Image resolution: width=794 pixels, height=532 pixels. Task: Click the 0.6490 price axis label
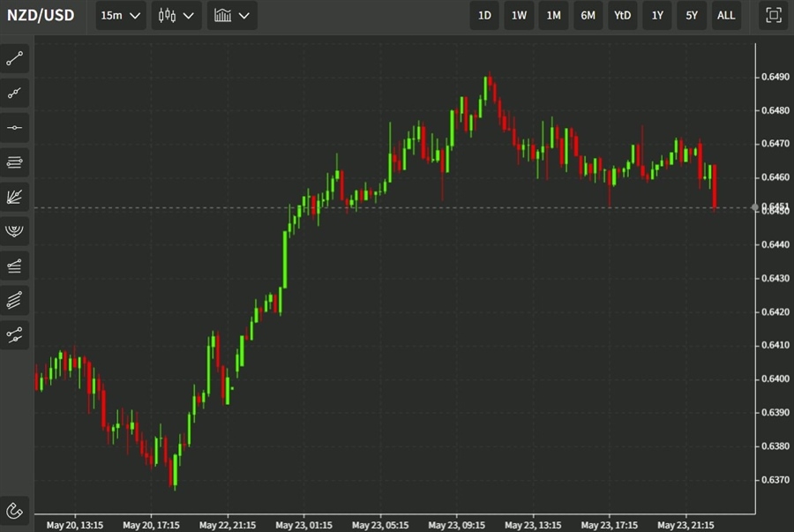coord(775,77)
